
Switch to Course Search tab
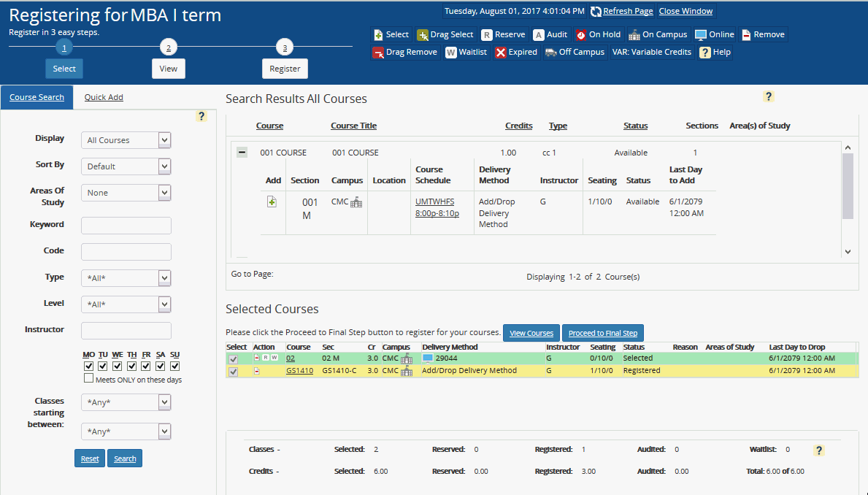pos(37,97)
